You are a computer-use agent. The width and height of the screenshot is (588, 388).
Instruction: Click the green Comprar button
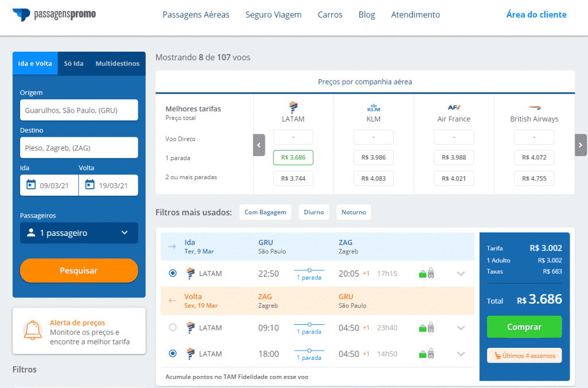pos(524,327)
